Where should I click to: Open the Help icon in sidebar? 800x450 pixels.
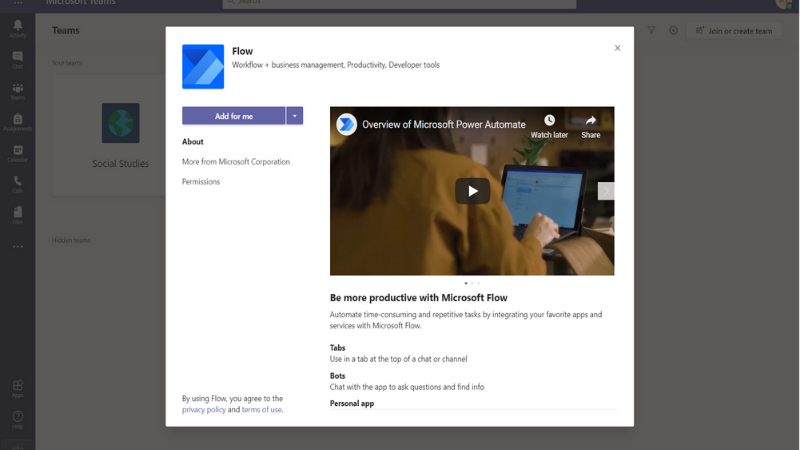(x=17, y=420)
